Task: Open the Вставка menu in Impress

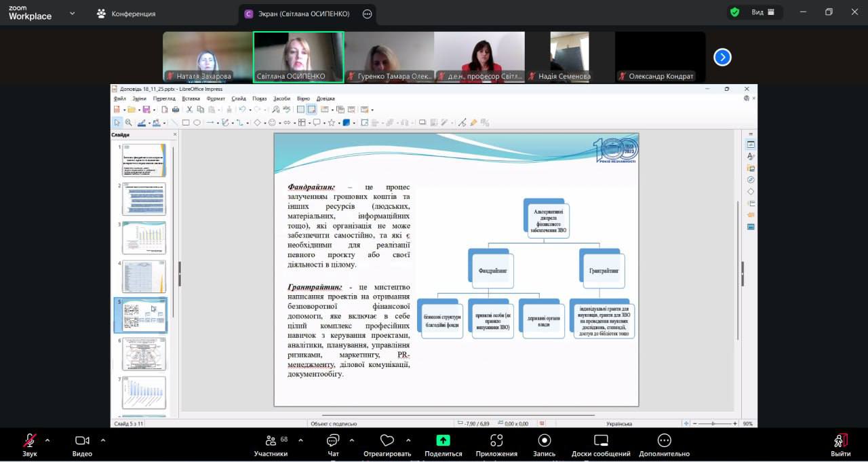Action: (191, 98)
